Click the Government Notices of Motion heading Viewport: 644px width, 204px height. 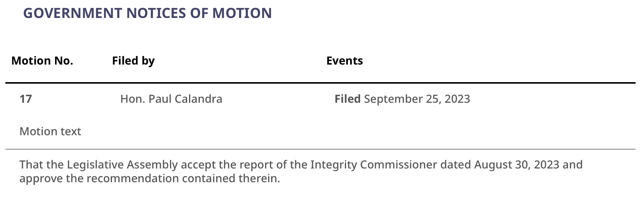coord(147,13)
